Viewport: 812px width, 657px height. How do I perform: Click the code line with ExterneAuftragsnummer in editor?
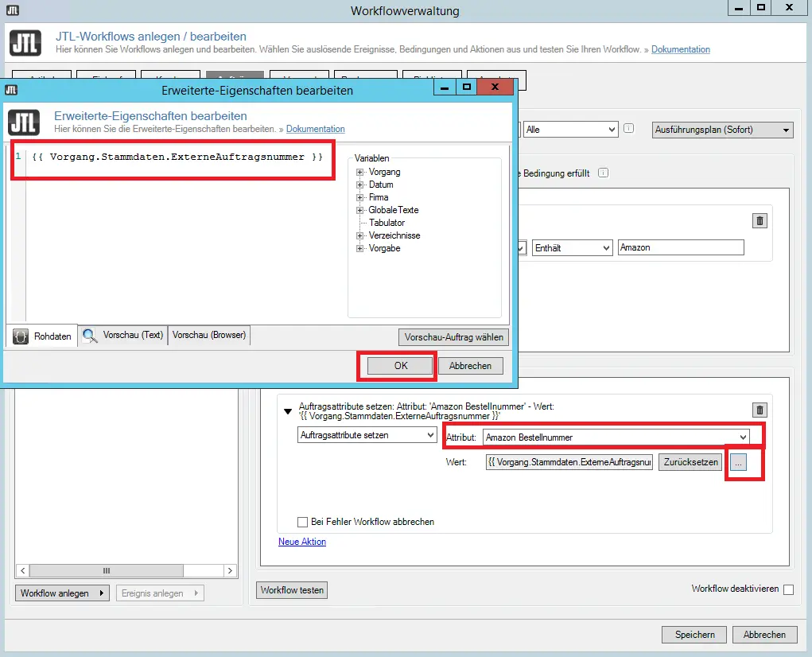click(177, 157)
